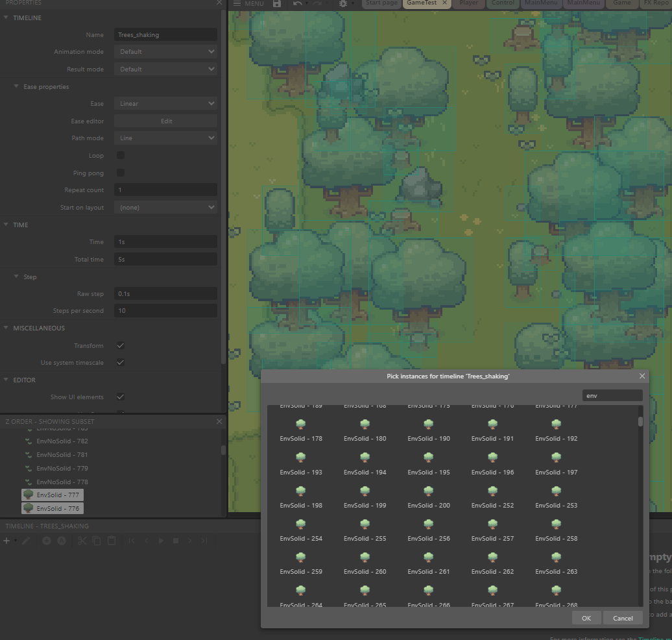Image resolution: width=672 pixels, height=640 pixels.
Task: Step to next keyframe in timeline
Action: (190, 541)
